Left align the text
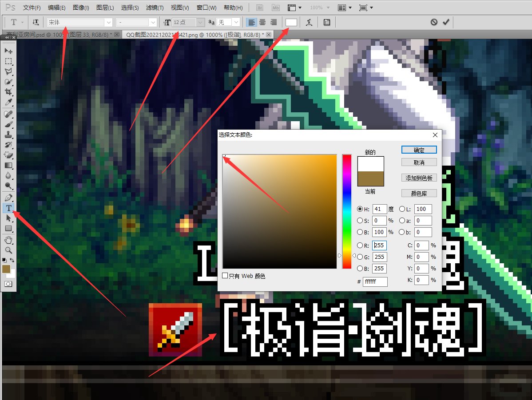 [x=251, y=22]
